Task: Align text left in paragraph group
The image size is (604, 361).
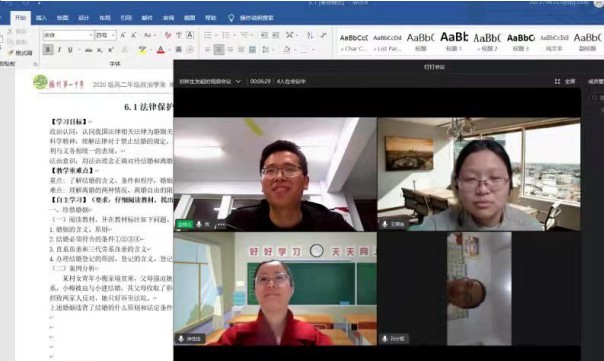Action: pos(207,50)
